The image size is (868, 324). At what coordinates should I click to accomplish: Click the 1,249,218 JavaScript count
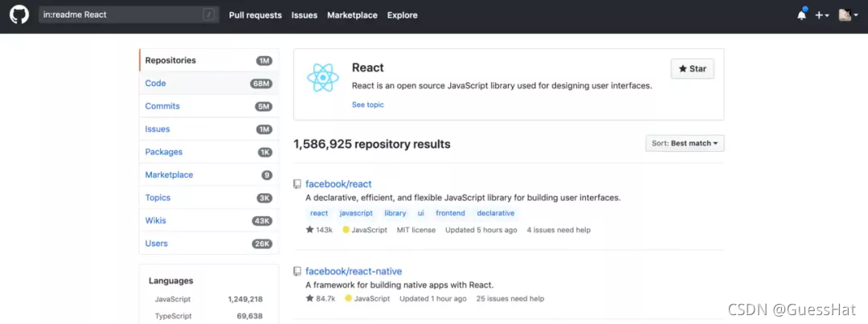coord(245,299)
